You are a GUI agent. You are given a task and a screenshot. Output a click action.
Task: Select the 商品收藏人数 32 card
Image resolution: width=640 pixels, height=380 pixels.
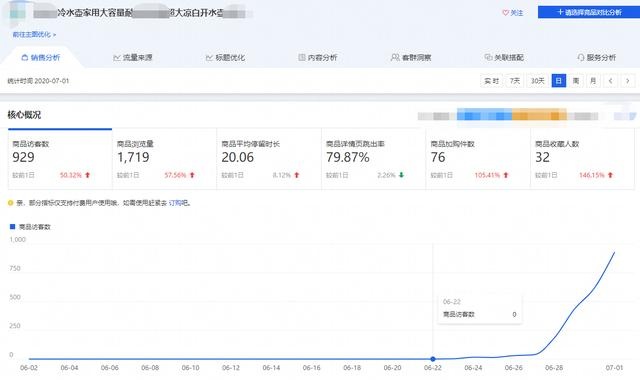(582, 159)
